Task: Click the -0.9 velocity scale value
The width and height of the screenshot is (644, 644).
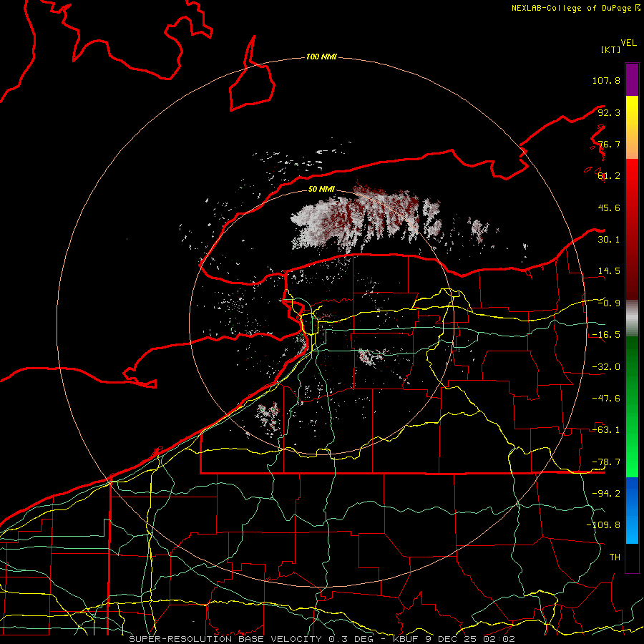Action: pos(609,303)
